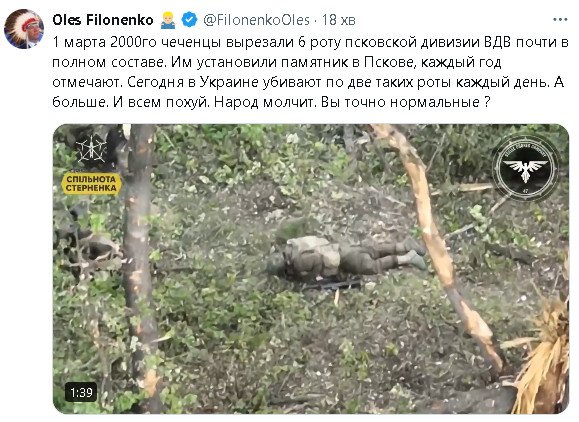Click the tweet line starting "1 марта 2000го"
Screen dimensions: 579x422
[x=311, y=42]
